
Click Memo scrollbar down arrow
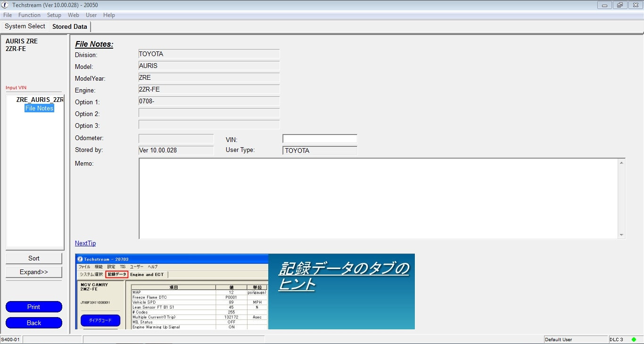coord(622,235)
